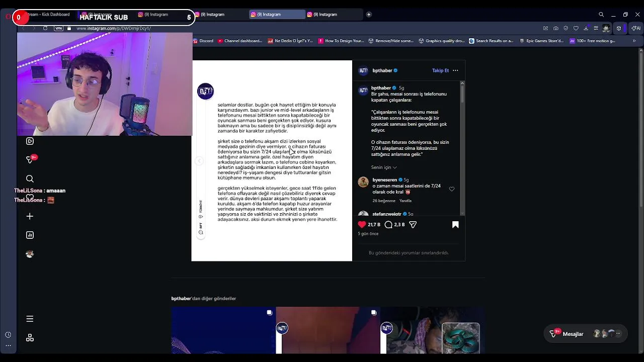
Task: Open the Opera sidebar three-dots options
Action: point(8,345)
